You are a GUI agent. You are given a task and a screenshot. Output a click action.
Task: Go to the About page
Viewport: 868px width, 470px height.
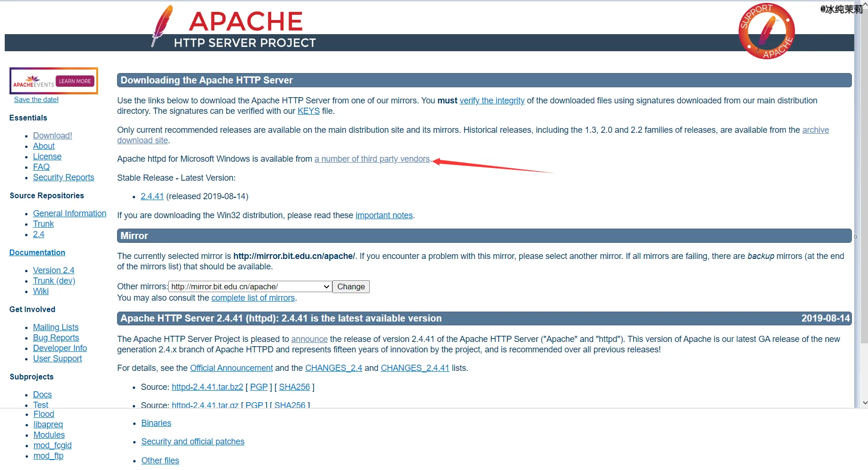(x=44, y=146)
